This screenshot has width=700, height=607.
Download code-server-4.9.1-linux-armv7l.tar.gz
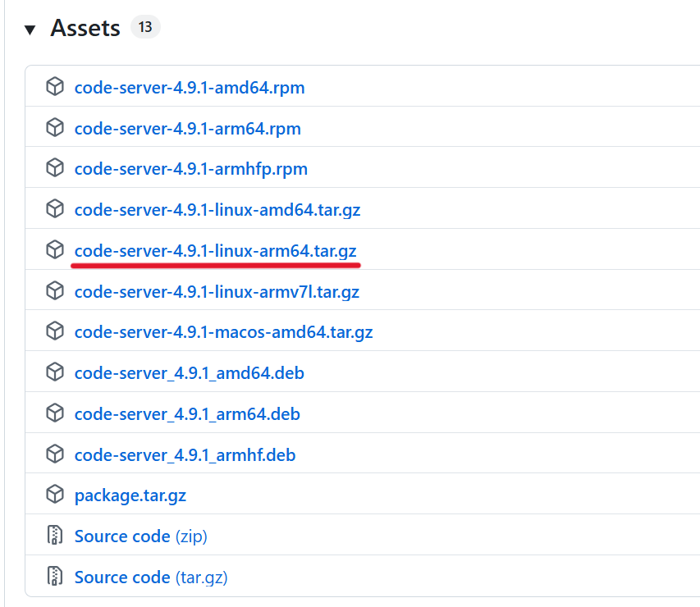click(217, 292)
